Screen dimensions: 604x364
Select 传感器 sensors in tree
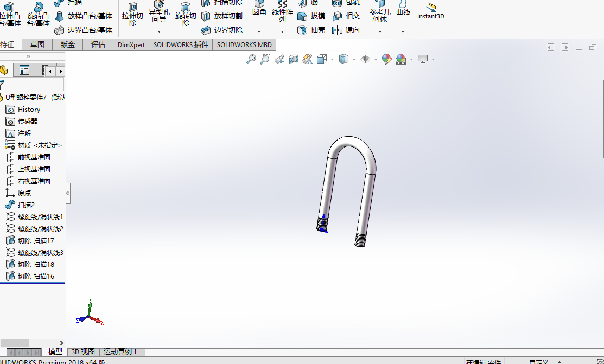tap(22, 122)
